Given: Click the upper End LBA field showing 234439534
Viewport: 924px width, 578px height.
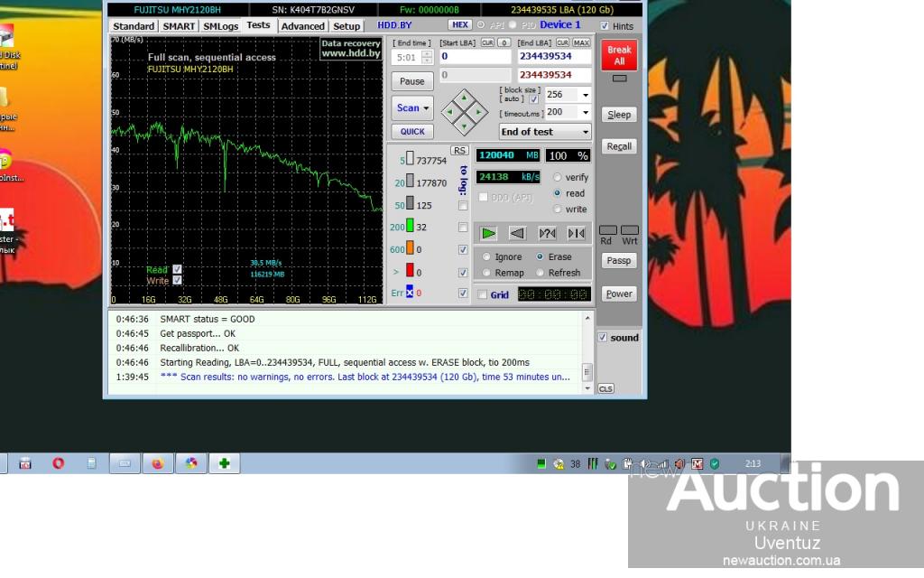Looking at the screenshot, I should tap(554, 56).
